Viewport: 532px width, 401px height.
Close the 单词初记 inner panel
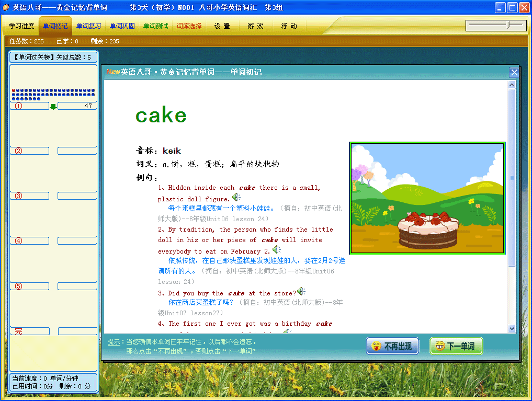coord(514,72)
